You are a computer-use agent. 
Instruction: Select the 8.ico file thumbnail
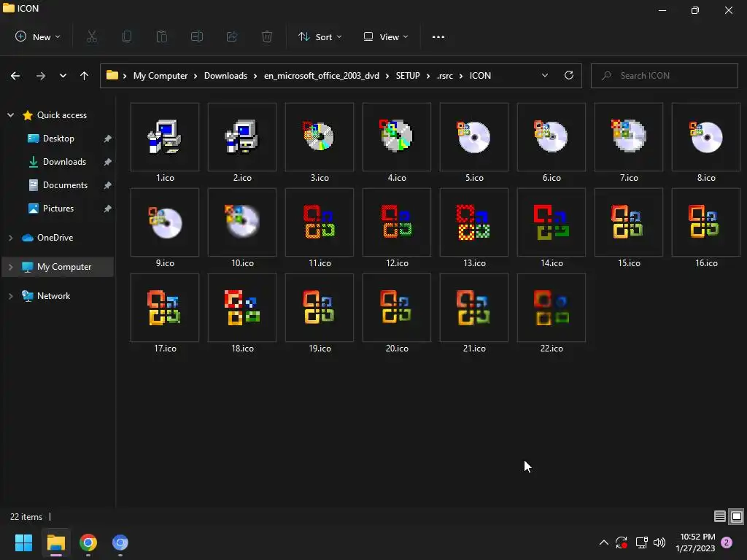coord(706,137)
